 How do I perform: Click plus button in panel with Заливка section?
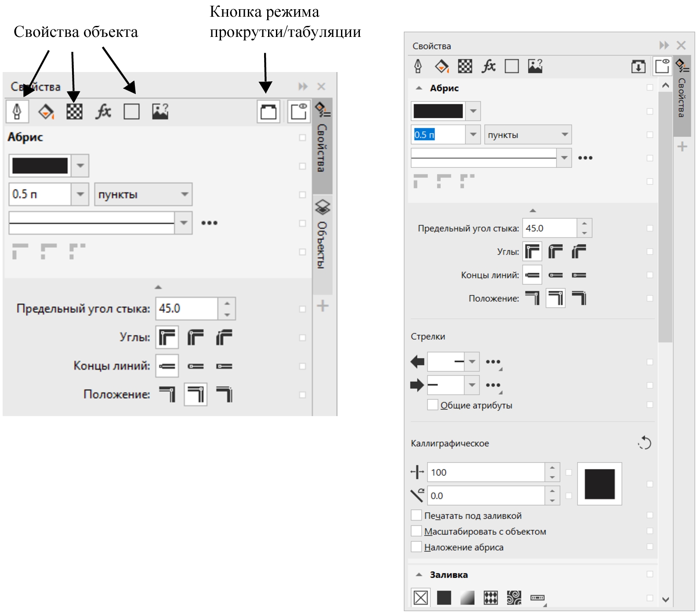pyautogui.click(x=682, y=146)
